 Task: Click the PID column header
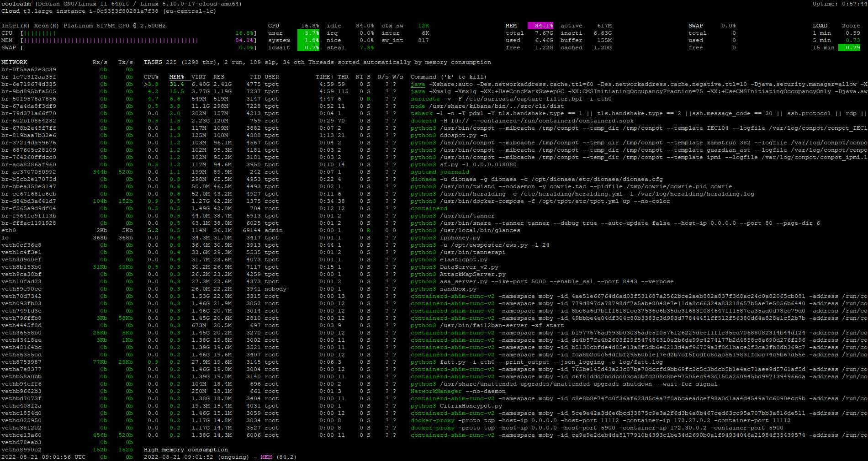click(x=255, y=77)
